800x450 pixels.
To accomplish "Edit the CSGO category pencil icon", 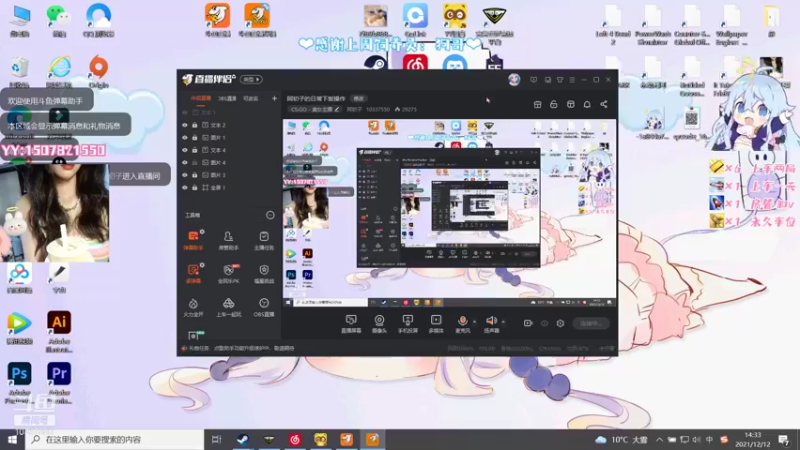I will (337, 110).
